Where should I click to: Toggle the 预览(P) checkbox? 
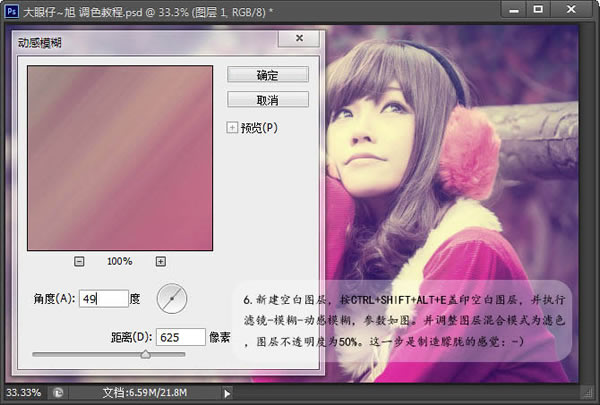pyautogui.click(x=232, y=127)
